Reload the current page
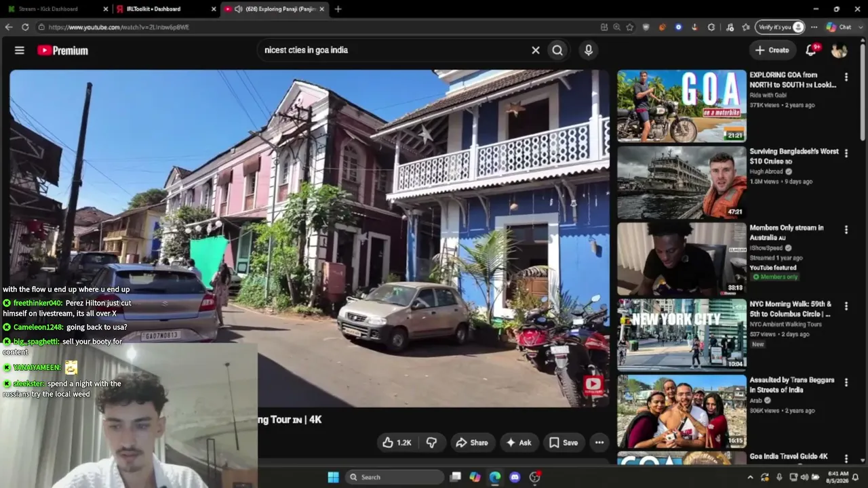 pos(25,27)
